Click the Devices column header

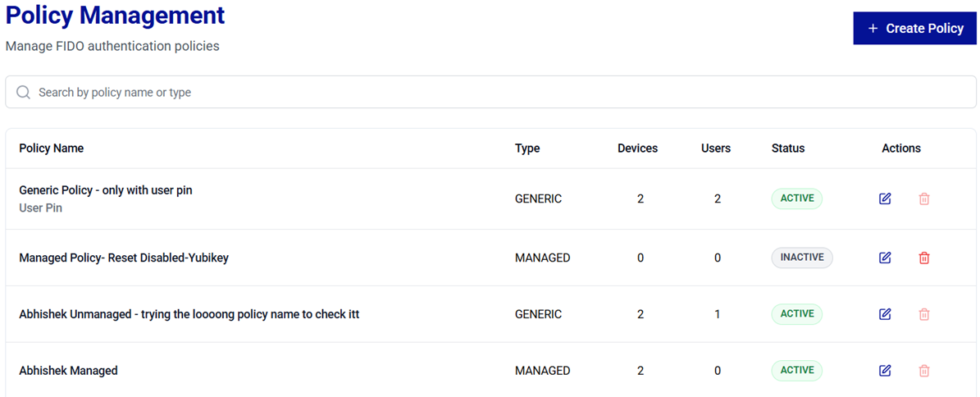[637, 148]
